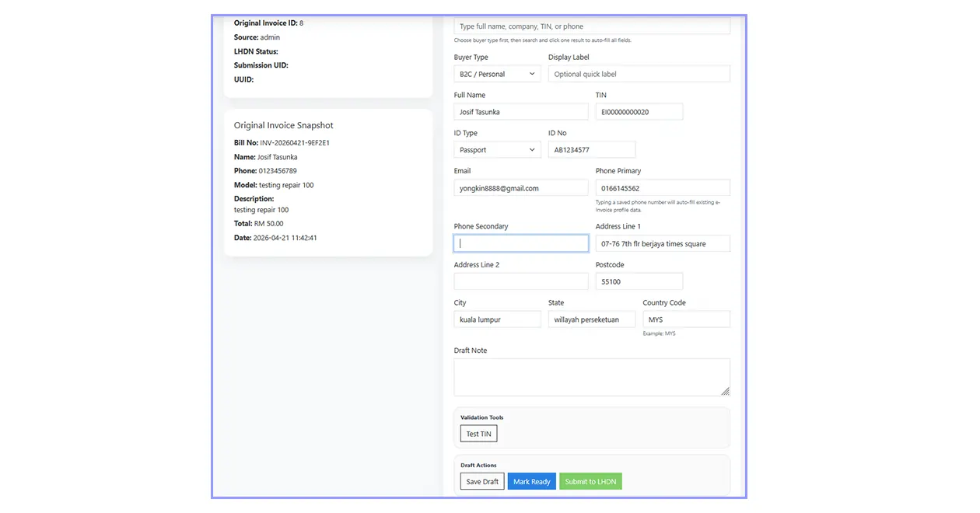The image size is (980, 513).
Task: Change Buyer Type from B2C / Personal
Action: [496, 73]
